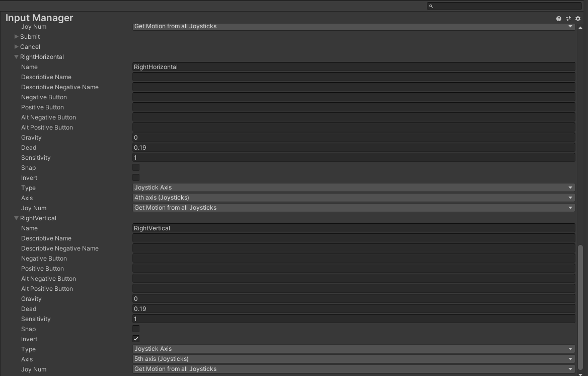Click Positive Button field under RightHorizontal
The height and width of the screenshot is (376, 588).
353,107
